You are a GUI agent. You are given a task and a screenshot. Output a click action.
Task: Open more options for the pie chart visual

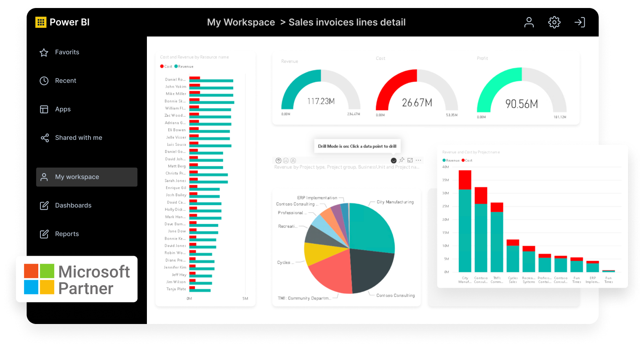click(418, 160)
